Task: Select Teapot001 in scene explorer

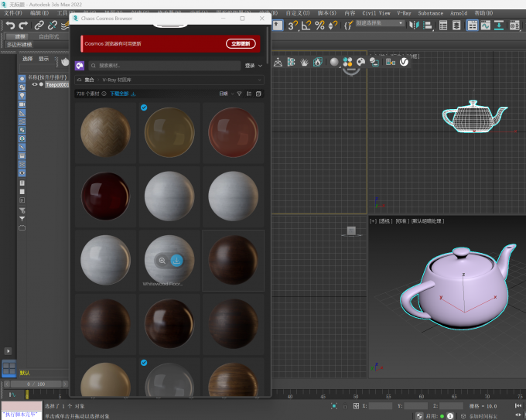Action: point(57,84)
